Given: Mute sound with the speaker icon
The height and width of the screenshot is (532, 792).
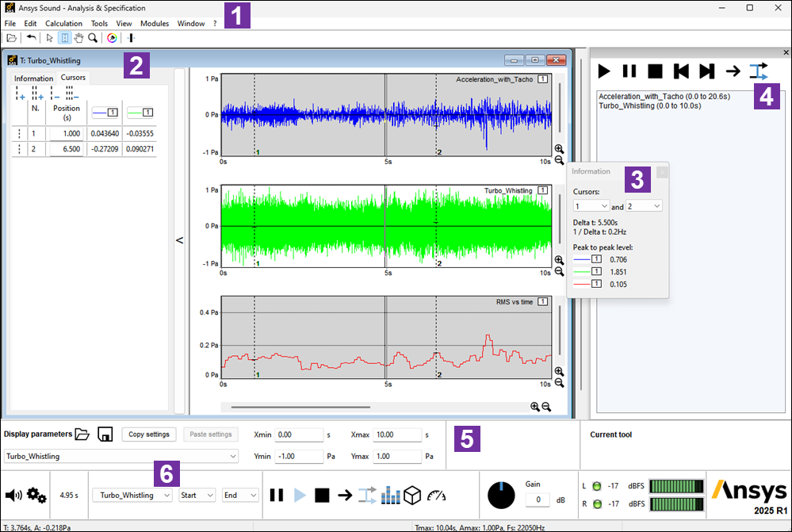Looking at the screenshot, I should pos(13,496).
